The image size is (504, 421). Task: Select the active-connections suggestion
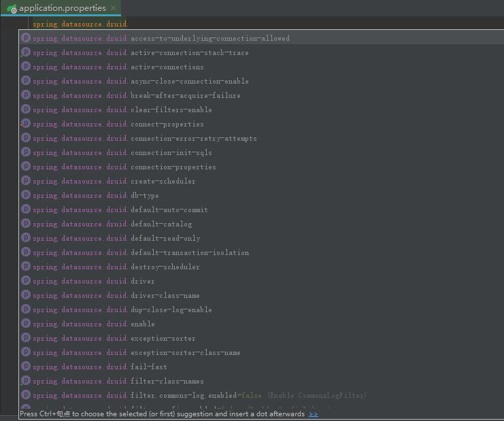[167, 67]
